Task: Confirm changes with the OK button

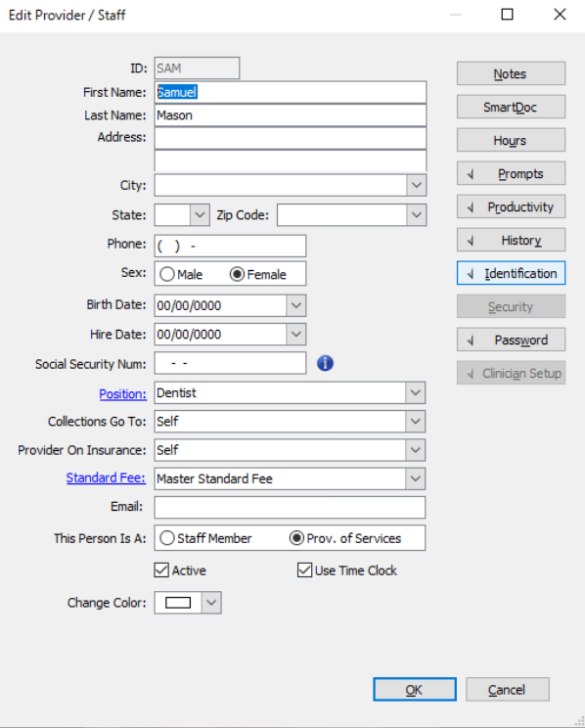Action: [x=415, y=690]
